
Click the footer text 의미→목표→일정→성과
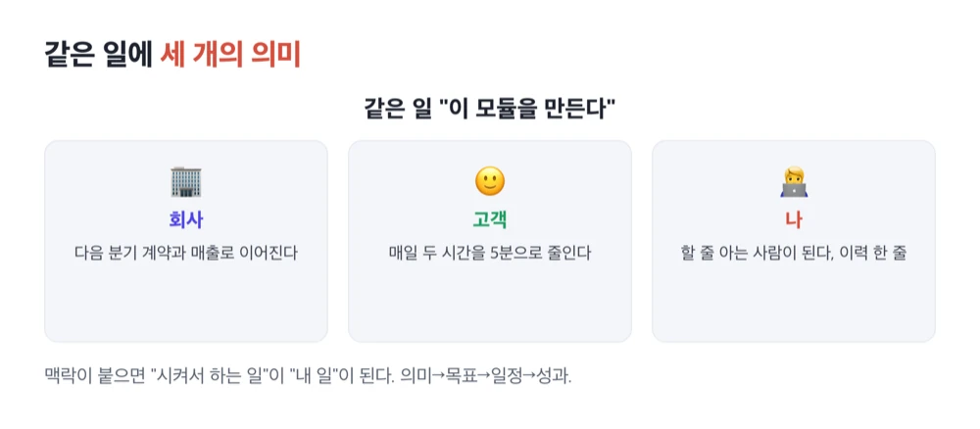pos(486,376)
